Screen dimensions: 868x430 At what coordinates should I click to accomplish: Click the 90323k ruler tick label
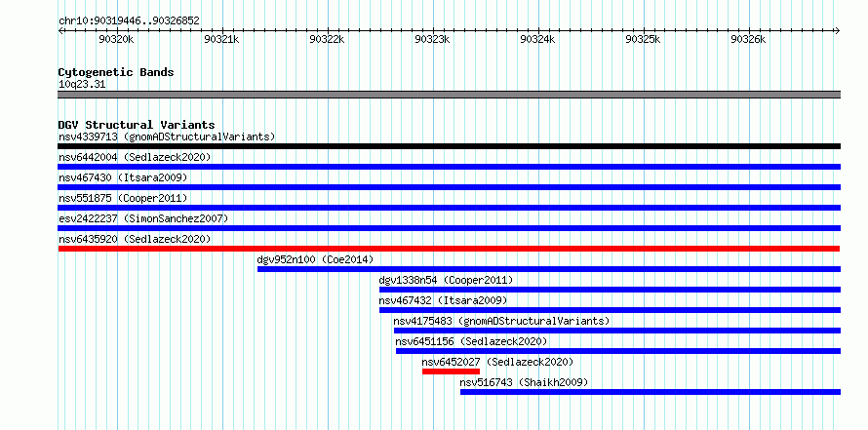pyautogui.click(x=432, y=39)
